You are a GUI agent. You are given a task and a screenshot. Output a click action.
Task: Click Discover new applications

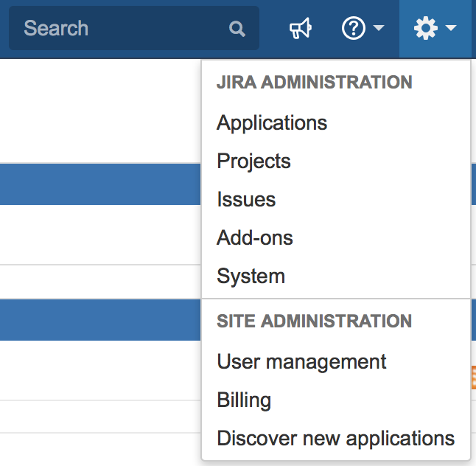coord(335,438)
